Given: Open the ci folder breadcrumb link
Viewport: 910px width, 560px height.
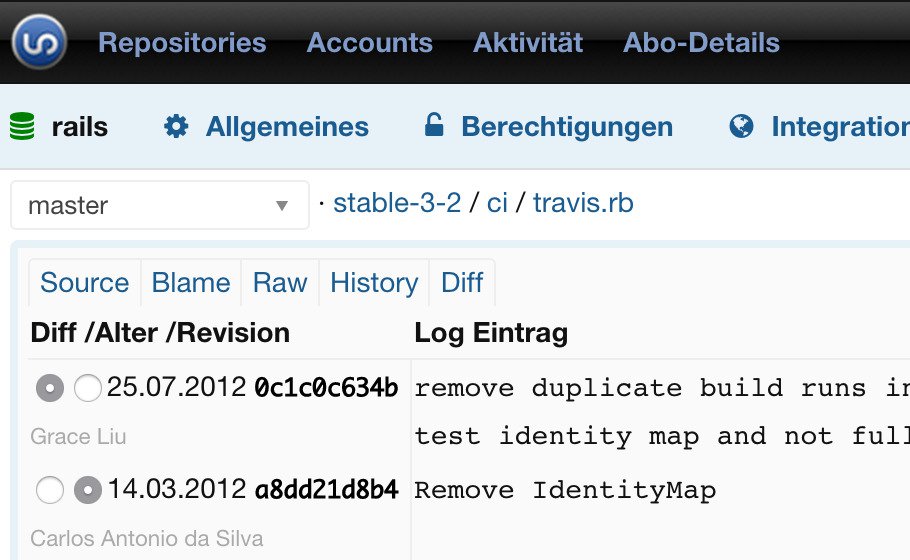Looking at the screenshot, I should [x=497, y=204].
